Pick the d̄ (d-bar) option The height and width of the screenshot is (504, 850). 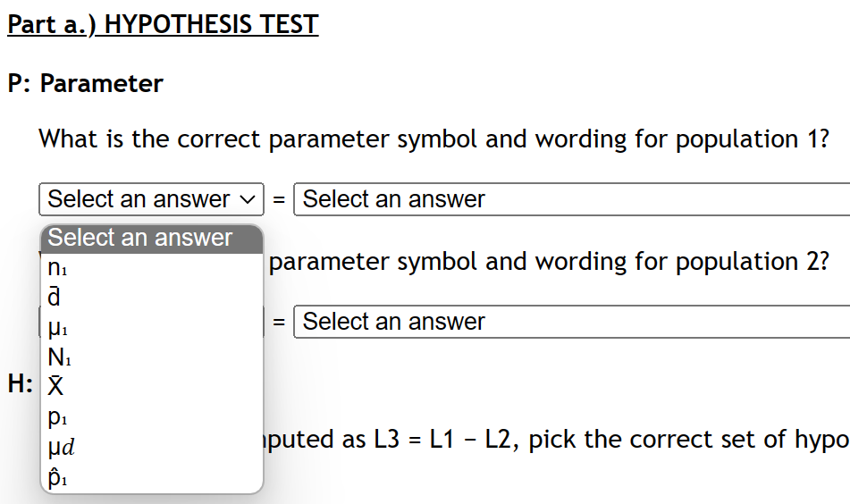54,297
